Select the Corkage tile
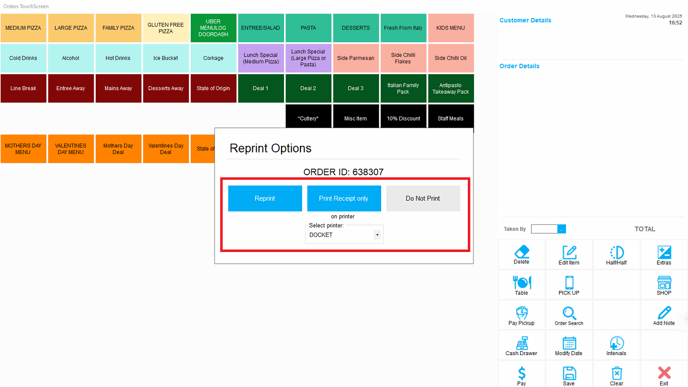Screen dimensions: 688x387 tap(213, 58)
